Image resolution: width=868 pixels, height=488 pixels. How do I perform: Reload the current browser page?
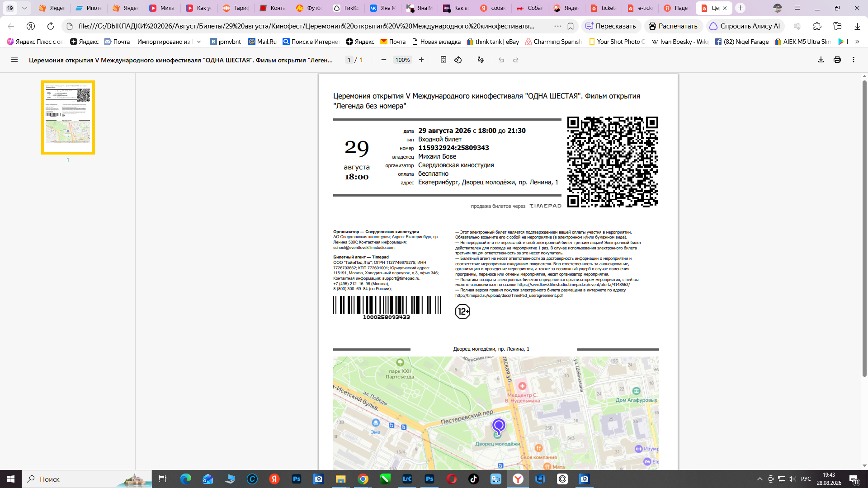point(51,26)
